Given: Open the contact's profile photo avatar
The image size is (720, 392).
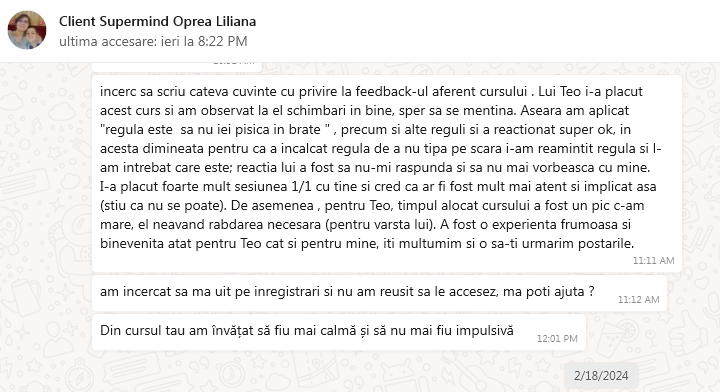Looking at the screenshot, I should click(x=27, y=30).
